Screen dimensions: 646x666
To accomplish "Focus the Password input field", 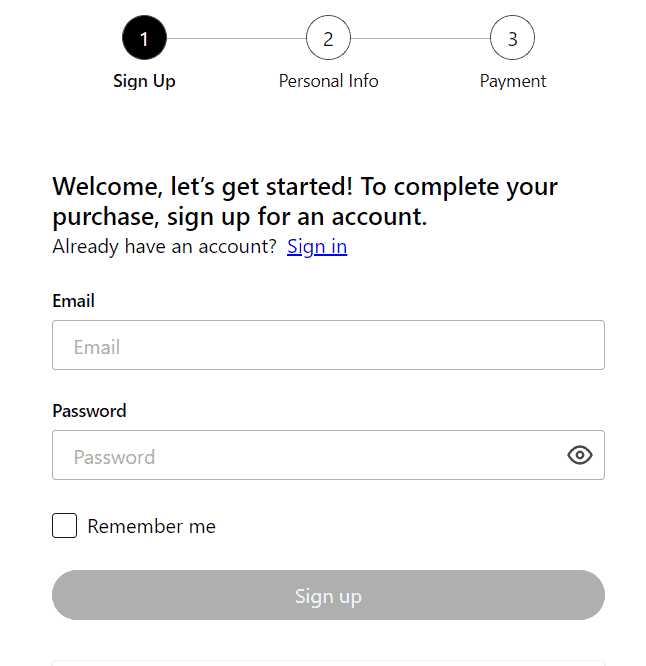I will [328, 455].
